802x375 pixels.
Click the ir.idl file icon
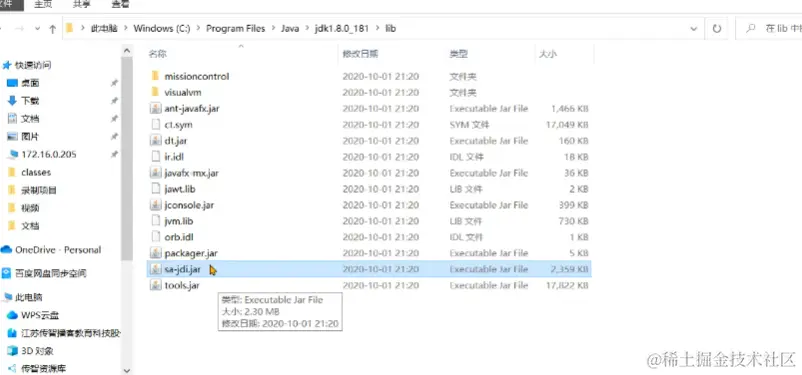[155, 157]
